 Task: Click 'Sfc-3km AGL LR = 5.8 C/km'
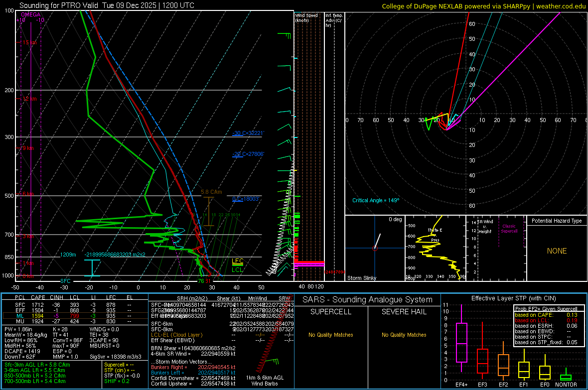tap(37, 365)
